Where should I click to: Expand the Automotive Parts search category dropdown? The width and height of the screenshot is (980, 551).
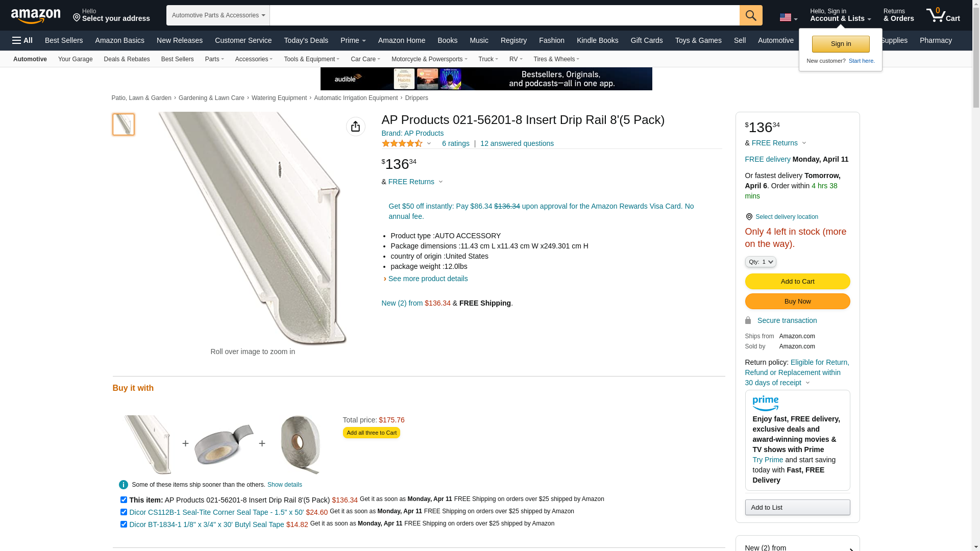tap(218, 15)
